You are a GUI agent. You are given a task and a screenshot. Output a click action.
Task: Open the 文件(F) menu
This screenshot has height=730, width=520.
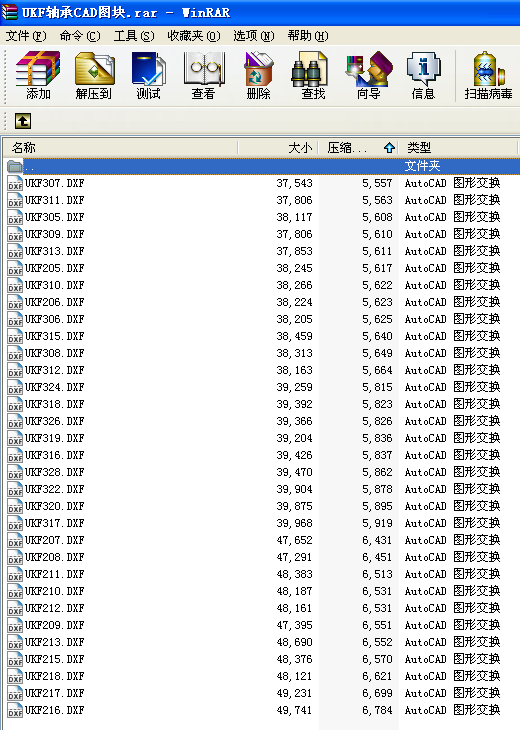(x=26, y=36)
